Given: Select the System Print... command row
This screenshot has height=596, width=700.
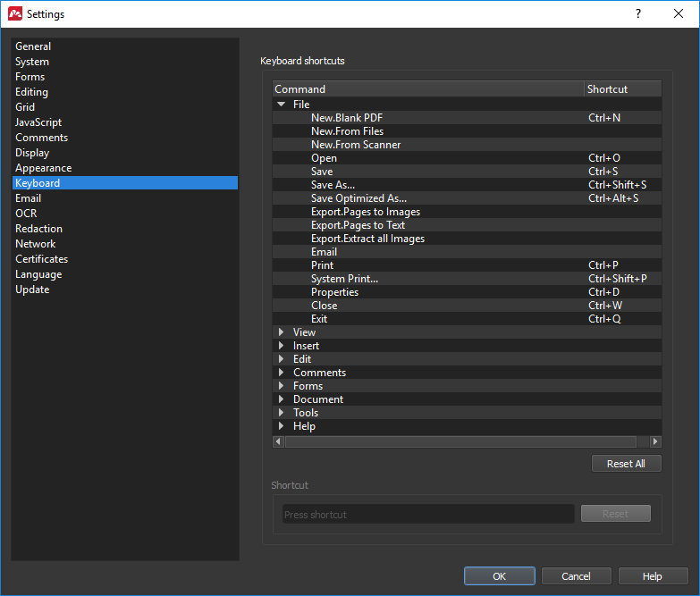Looking at the screenshot, I should pos(467,279).
